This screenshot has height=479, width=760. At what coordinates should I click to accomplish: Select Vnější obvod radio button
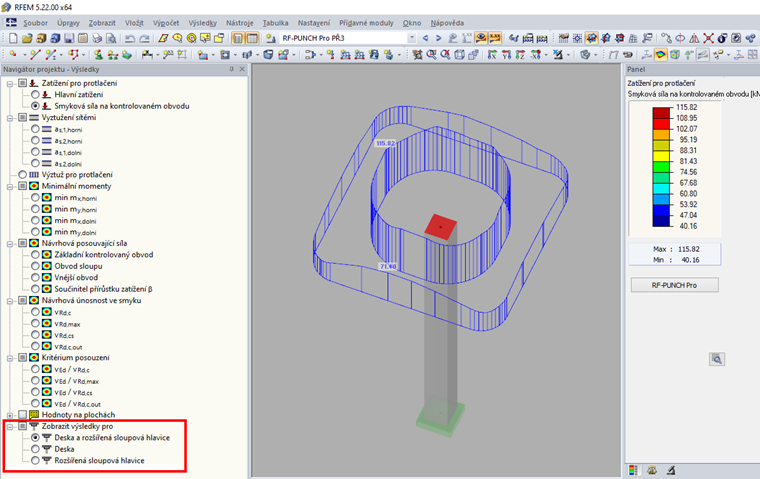click(x=35, y=277)
